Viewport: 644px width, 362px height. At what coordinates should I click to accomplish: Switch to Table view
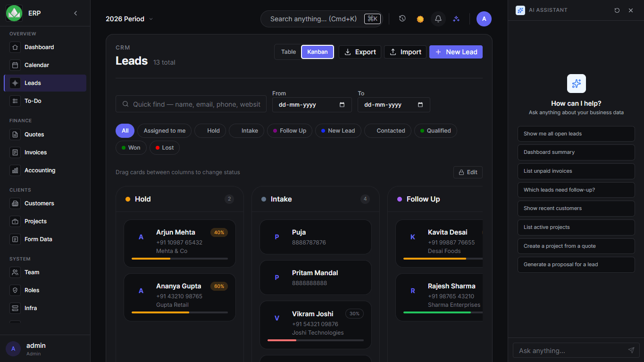coord(289,52)
